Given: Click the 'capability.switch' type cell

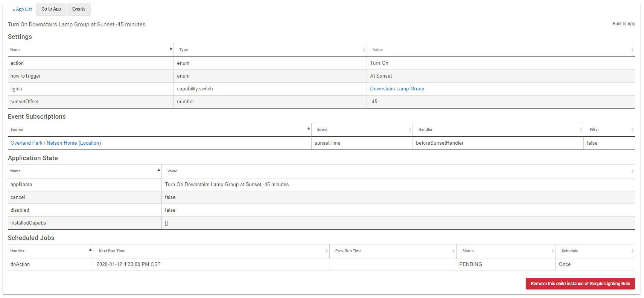Looking at the screenshot, I should [270, 89].
